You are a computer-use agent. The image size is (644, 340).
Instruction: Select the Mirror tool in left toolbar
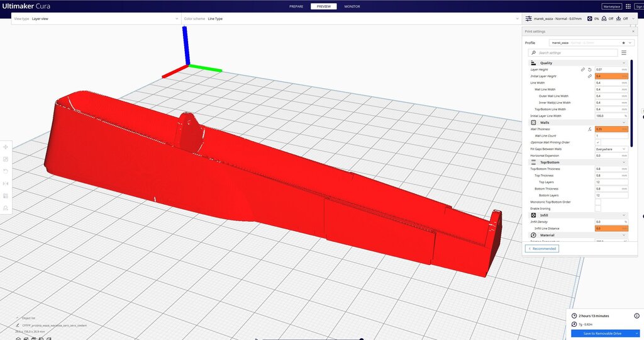click(6, 183)
